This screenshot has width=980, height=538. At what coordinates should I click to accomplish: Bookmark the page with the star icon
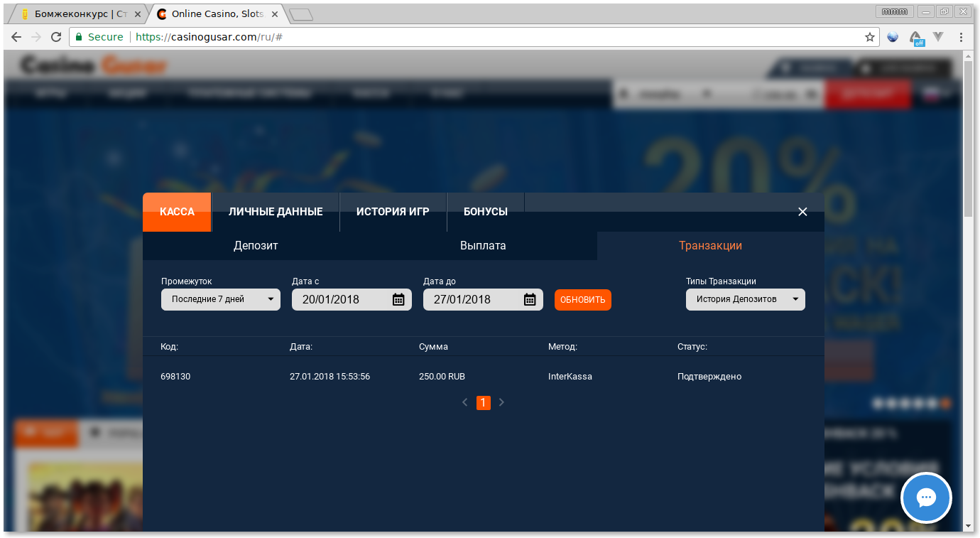click(869, 36)
